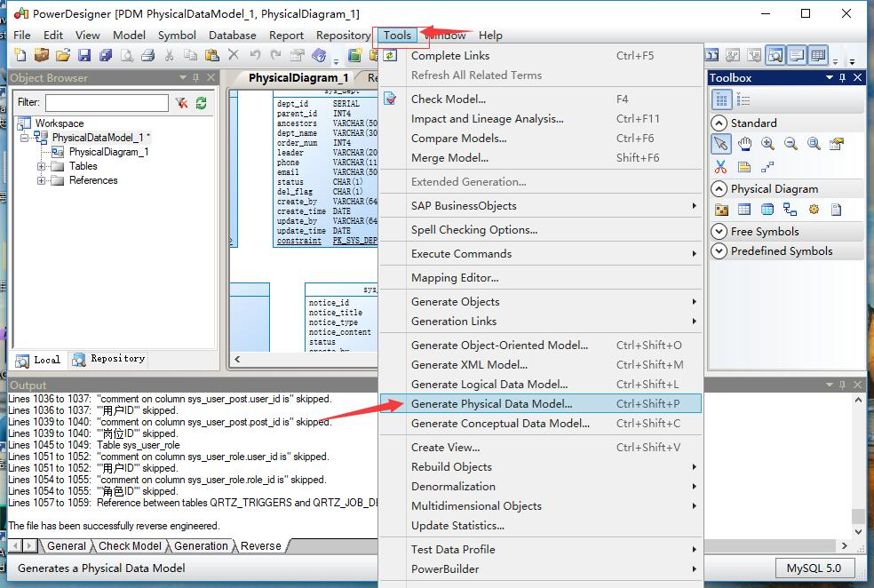Expand the References folder in tree
Image resolution: width=874 pixels, height=588 pixels.
[41, 180]
